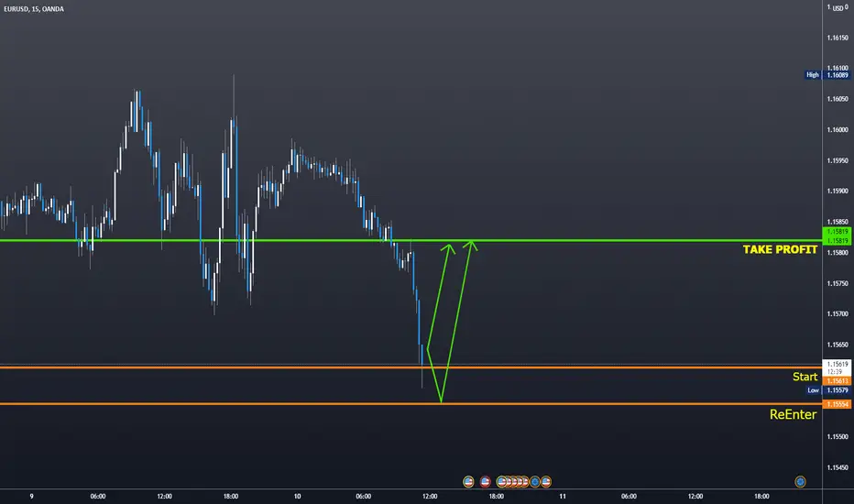854x504 pixels.
Task: Click the date 9 on the time axis
Action: (31, 497)
